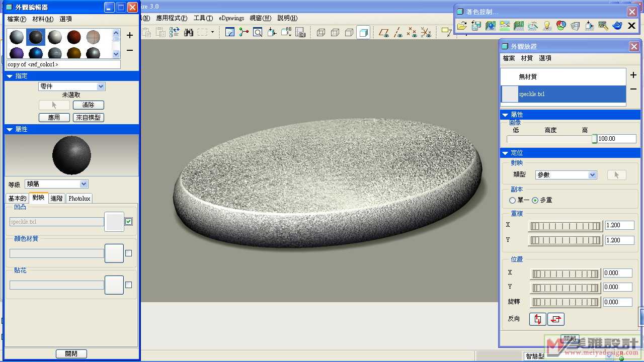
Task: Click the 重複 X repeat thumbwheel slider
Action: (x=566, y=226)
